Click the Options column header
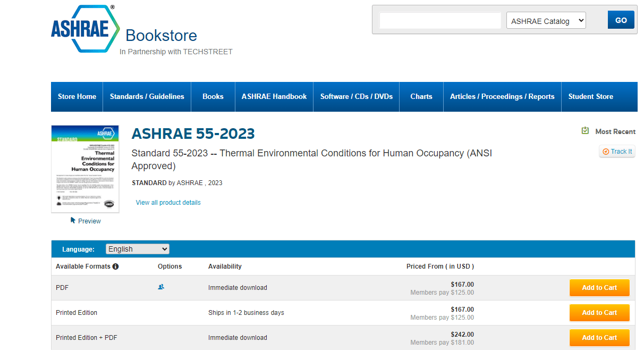Viewport: 644px width, 350px height. [170, 266]
